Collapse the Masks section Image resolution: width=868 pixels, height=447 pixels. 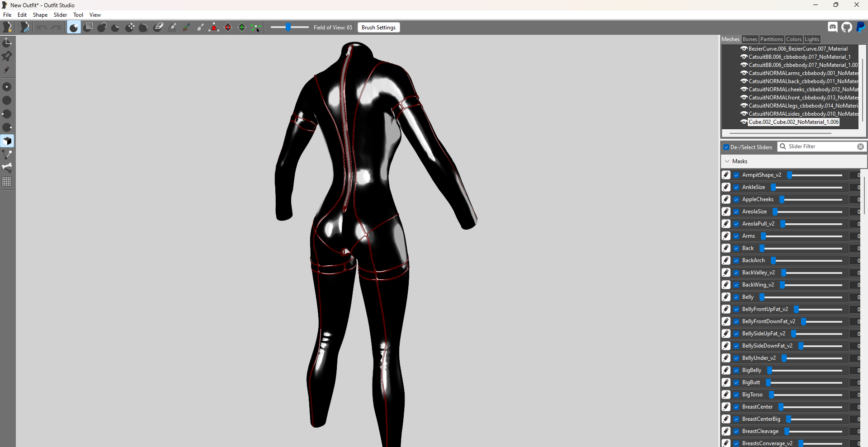727,161
